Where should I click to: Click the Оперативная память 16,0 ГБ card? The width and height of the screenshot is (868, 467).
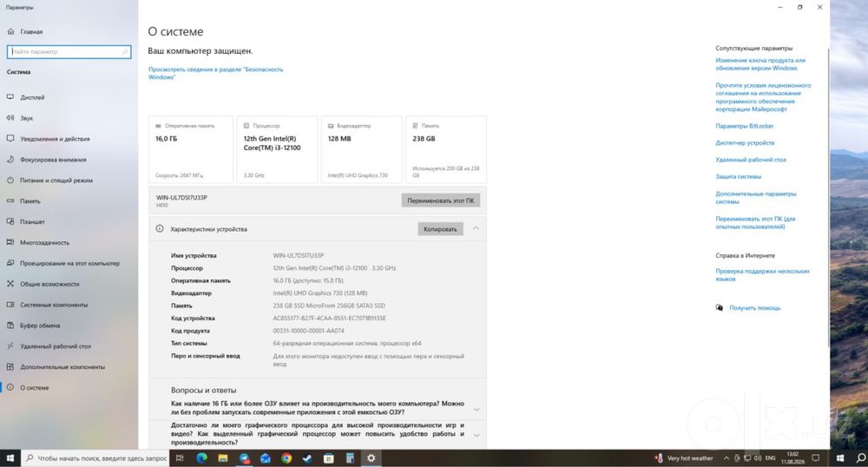[x=190, y=149]
